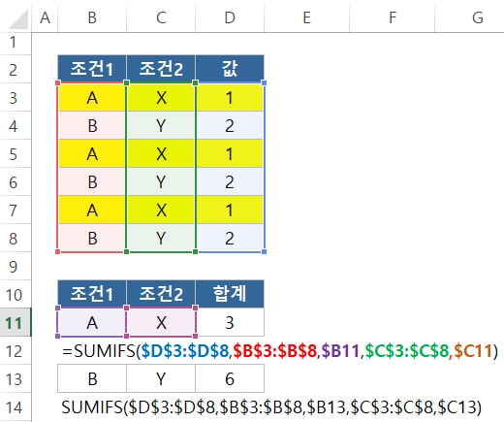Select row 11 header
The height and width of the screenshot is (422, 504).
click(16, 322)
